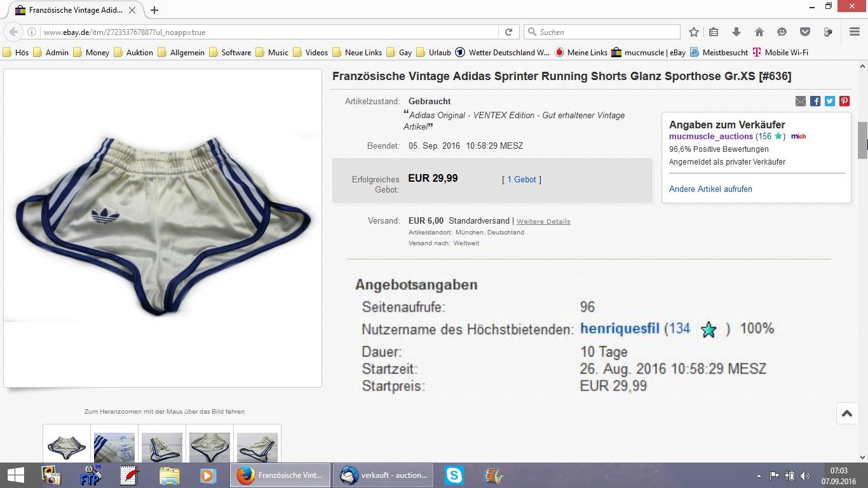Open bidder henriquesfil profile link
The height and width of the screenshot is (488, 868).
[x=620, y=329]
